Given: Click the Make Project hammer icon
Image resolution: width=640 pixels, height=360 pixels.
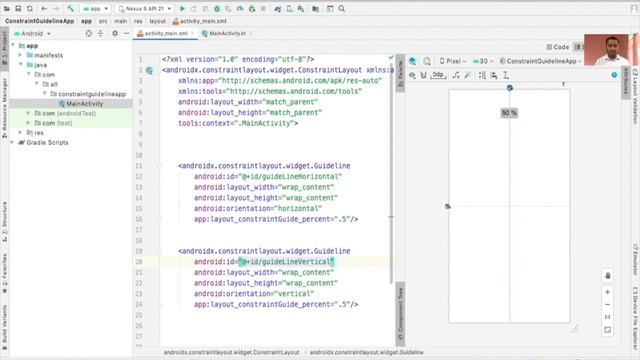Looking at the screenshot, I should tap(70, 9).
